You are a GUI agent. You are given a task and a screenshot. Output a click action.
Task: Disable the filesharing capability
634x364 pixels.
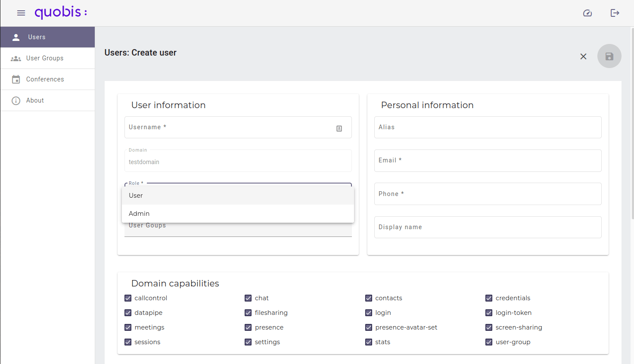click(248, 313)
